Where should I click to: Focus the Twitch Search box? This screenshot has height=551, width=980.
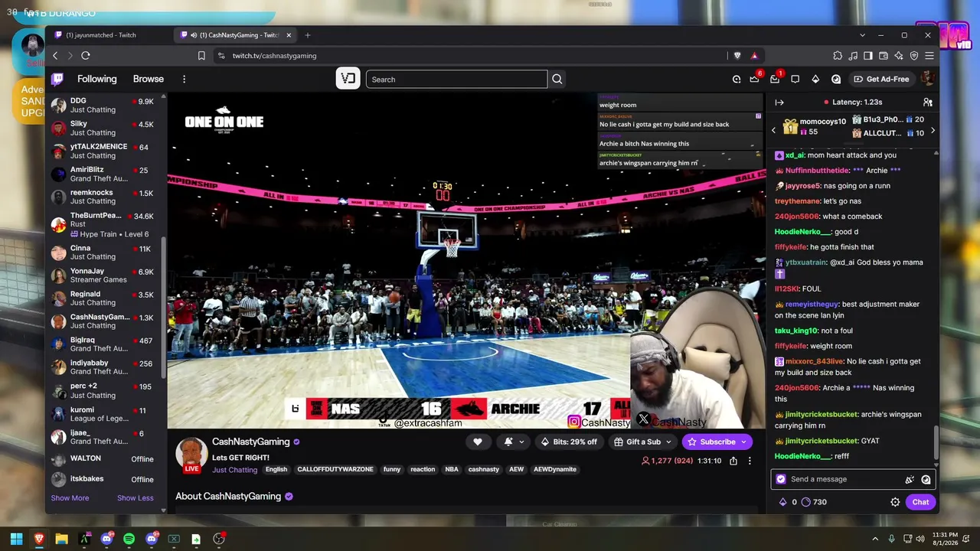coord(456,79)
